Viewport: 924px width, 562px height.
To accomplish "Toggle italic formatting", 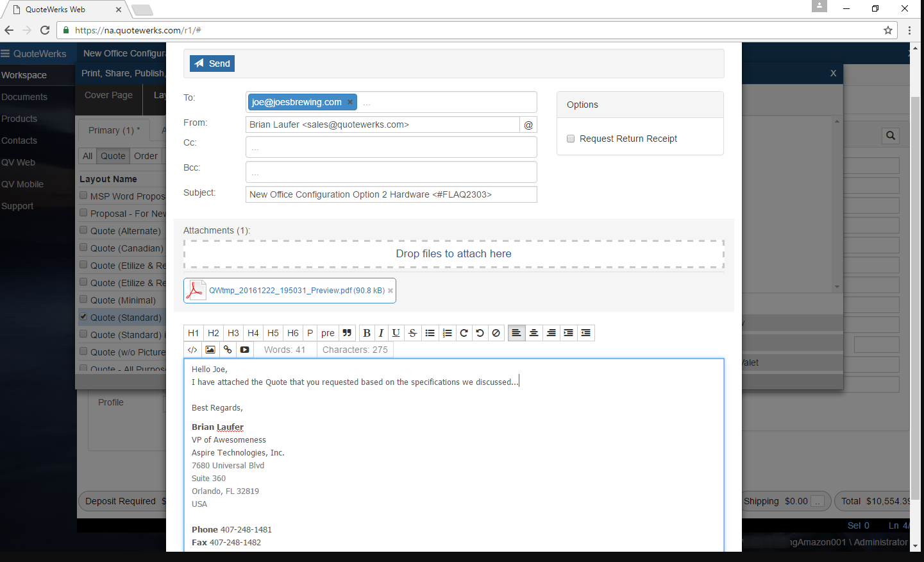I will click(x=381, y=333).
